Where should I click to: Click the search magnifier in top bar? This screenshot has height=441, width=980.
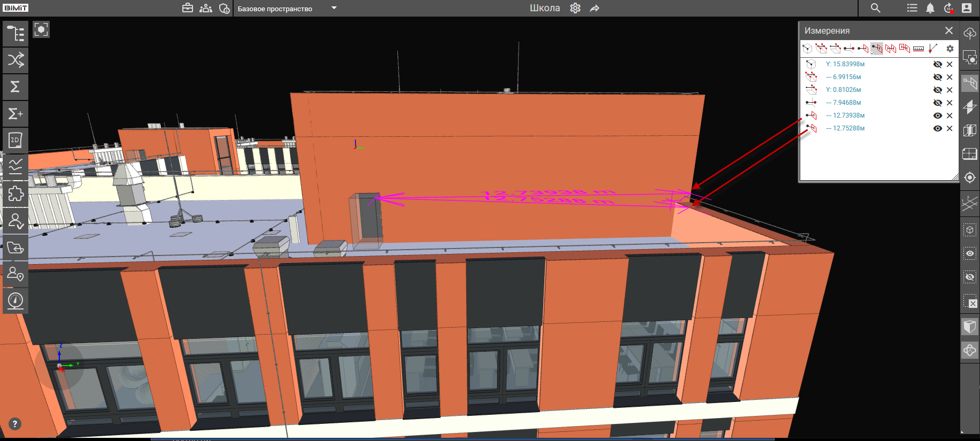(x=875, y=8)
